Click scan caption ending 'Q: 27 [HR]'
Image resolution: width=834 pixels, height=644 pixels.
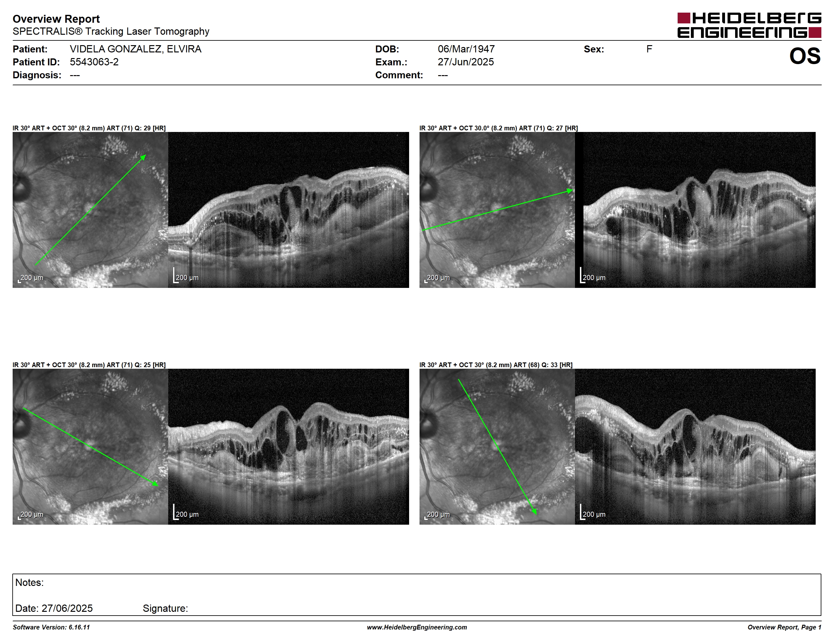tap(498, 128)
